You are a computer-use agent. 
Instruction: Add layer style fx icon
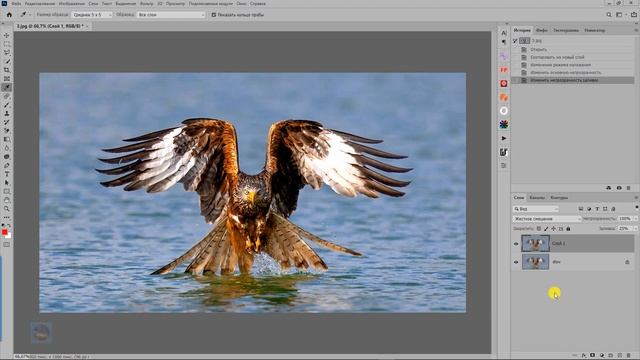584,356
